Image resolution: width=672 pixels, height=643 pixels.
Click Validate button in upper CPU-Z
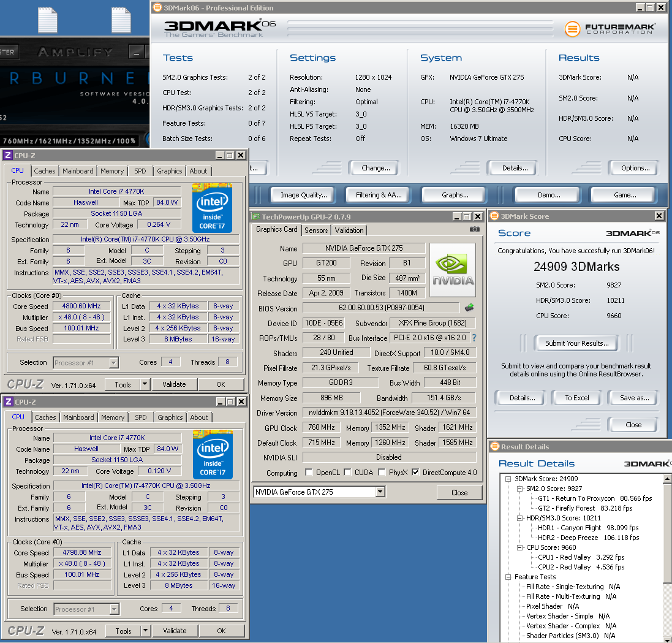(174, 384)
